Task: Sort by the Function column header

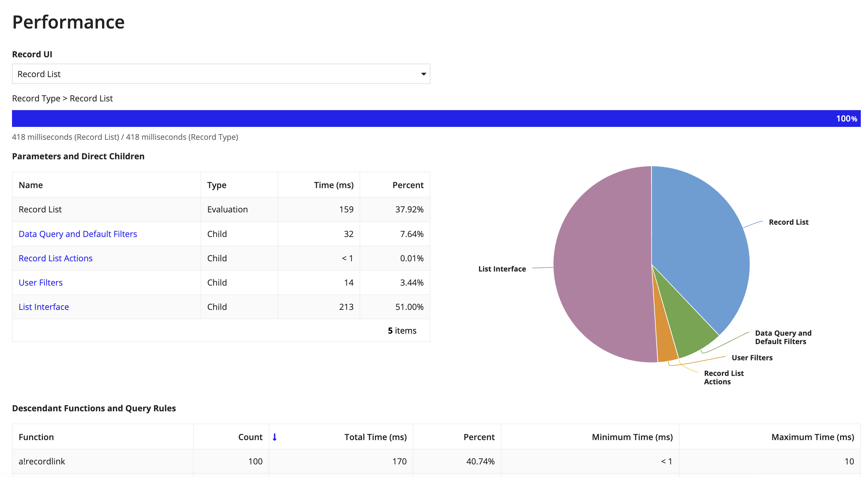Action: 36,437
